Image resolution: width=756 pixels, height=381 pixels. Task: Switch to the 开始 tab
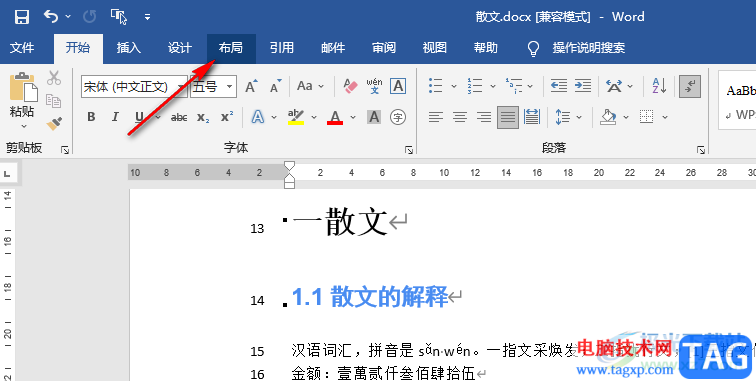[78, 48]
